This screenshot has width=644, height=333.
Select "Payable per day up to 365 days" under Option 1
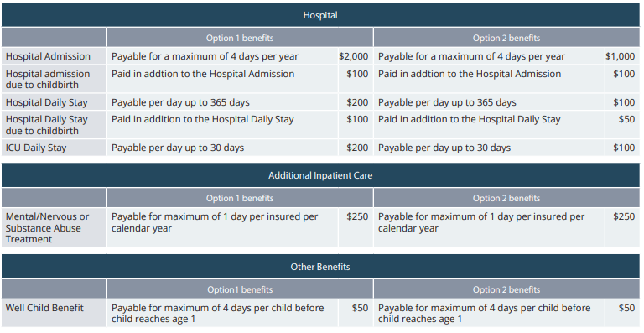(x=180, y=102)
